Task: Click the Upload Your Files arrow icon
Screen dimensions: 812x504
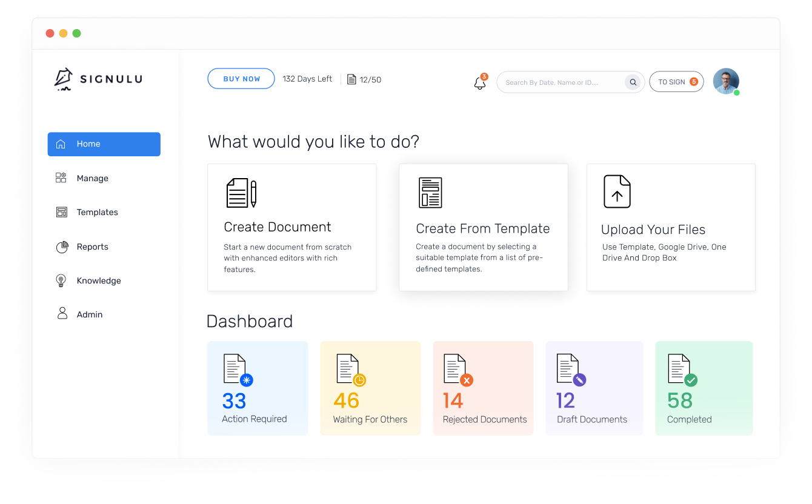Action: [x=617, y=192]
